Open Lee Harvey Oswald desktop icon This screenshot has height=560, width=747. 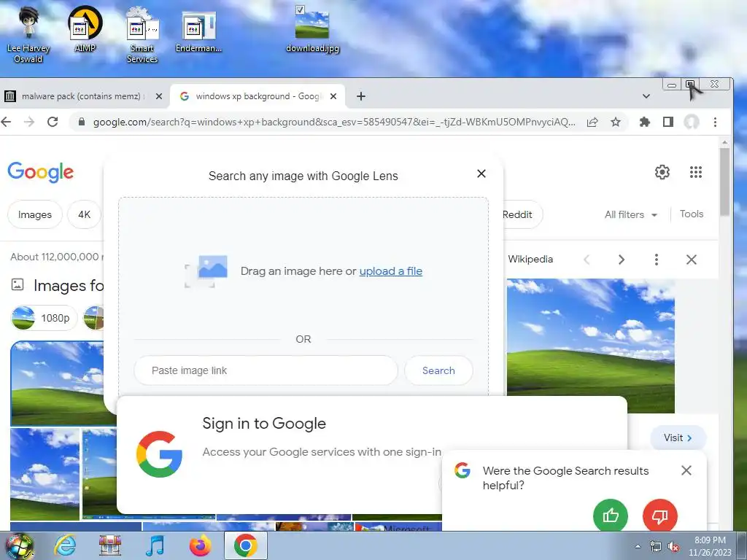pos(28,35)
